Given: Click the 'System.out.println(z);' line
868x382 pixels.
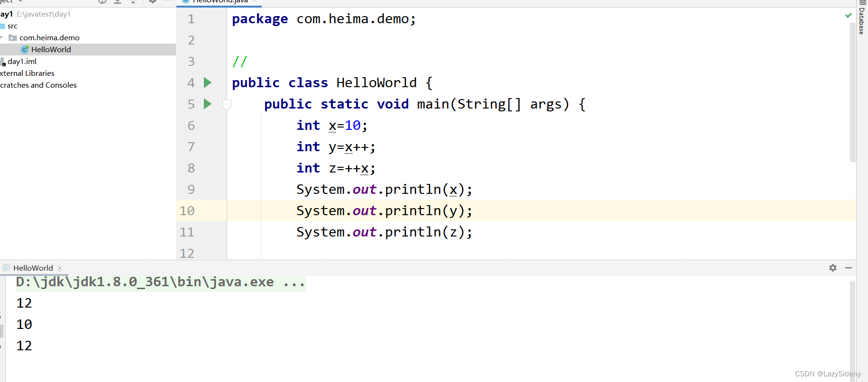Looking at the screenshot, I should click(384, 232).
